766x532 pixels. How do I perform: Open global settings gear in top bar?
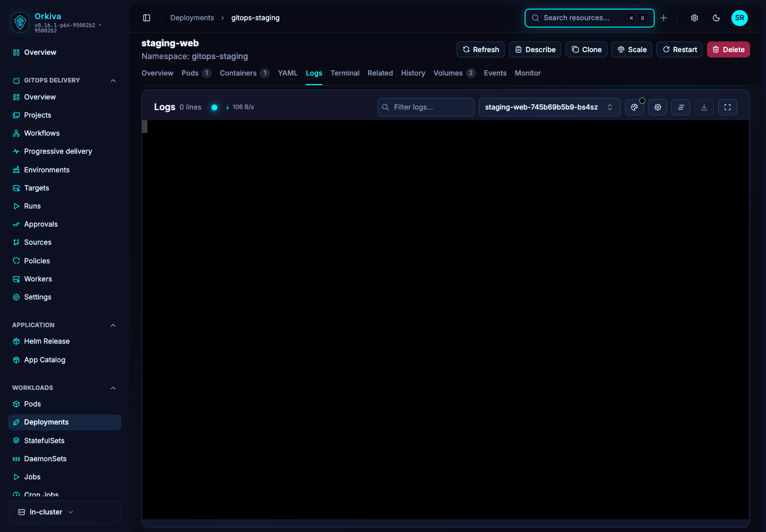pos(695,18)
